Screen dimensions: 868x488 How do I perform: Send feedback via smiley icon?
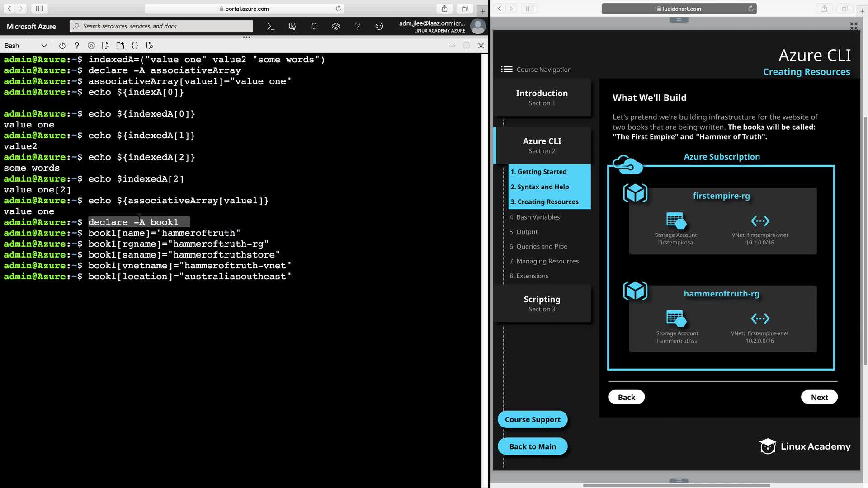[x=379, y=26]
